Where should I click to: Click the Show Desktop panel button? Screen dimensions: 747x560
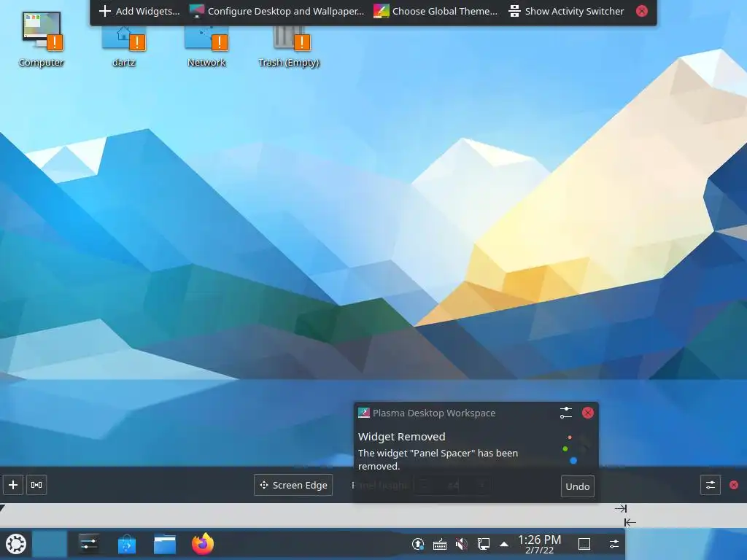click(x=584, y=544)
